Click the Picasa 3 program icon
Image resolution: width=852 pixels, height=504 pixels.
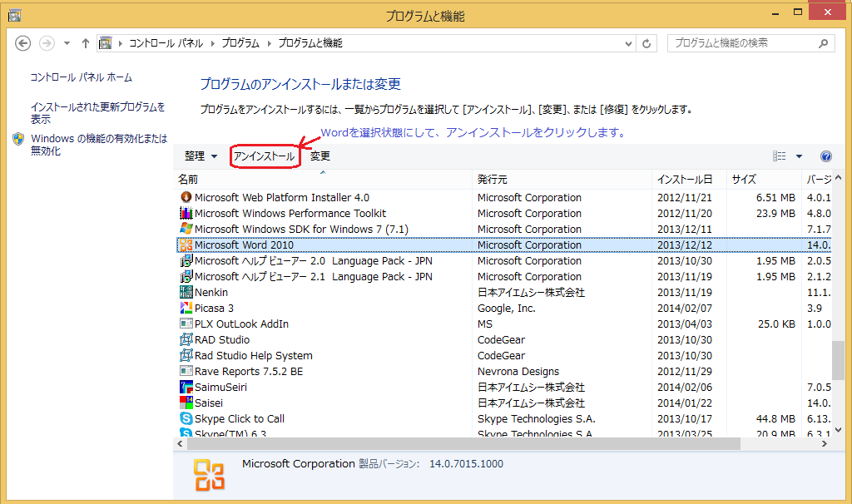(x=186, y=309)
